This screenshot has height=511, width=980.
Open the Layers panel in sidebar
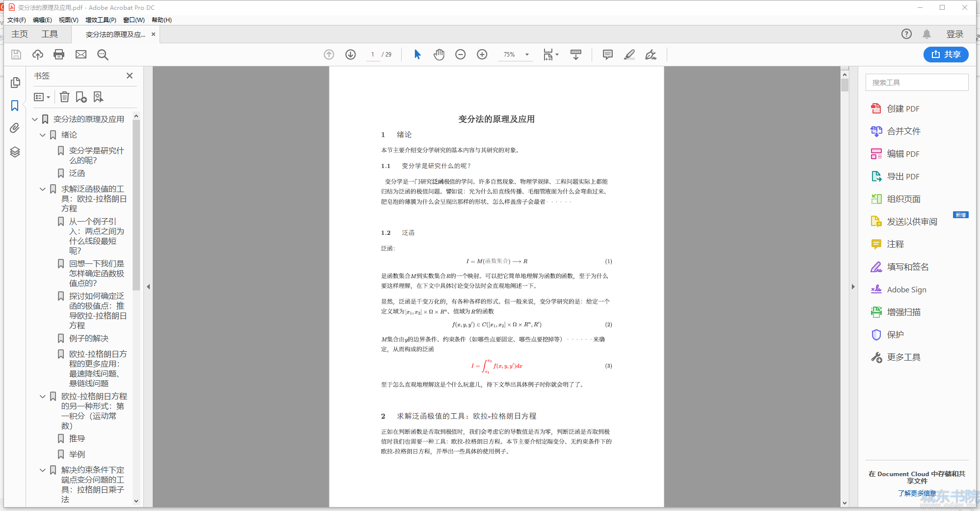coord(15,152)
